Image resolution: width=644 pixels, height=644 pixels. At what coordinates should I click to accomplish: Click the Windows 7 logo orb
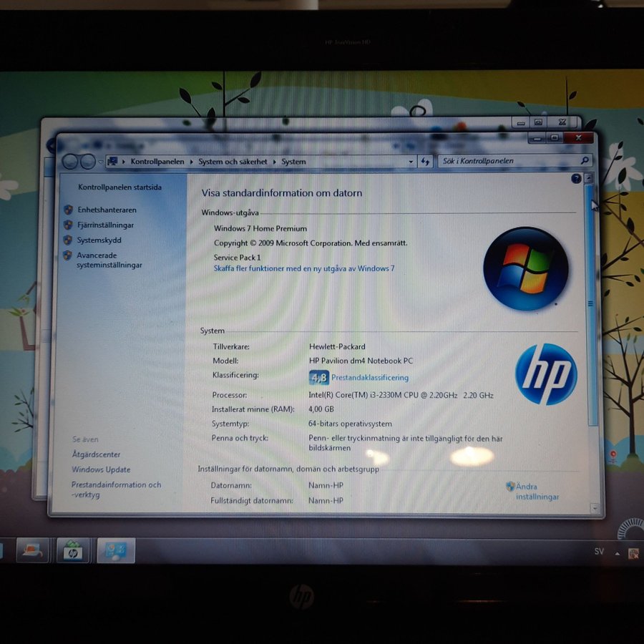(x=526, y=269)
